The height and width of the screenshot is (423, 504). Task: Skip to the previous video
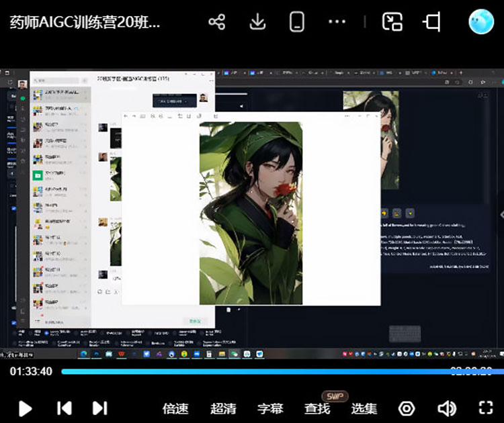[x=64, y=408]
